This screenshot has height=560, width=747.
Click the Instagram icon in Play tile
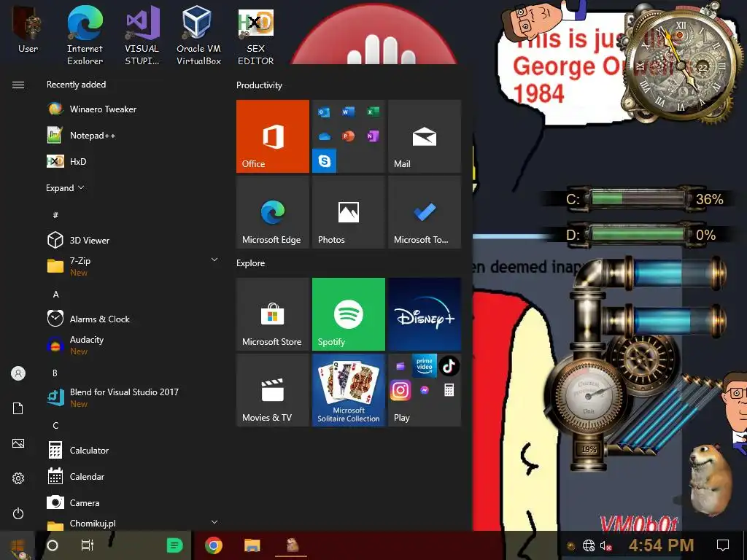pos(400,390)
